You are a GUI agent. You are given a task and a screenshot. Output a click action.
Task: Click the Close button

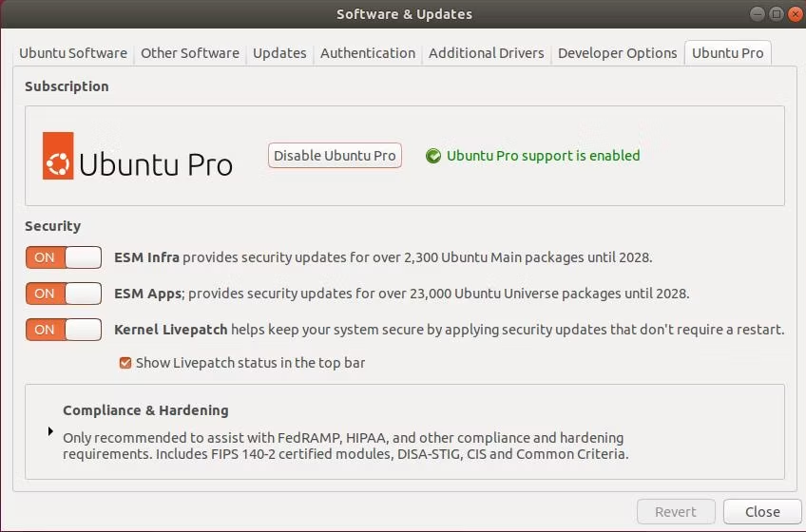[x=762, y=512]
